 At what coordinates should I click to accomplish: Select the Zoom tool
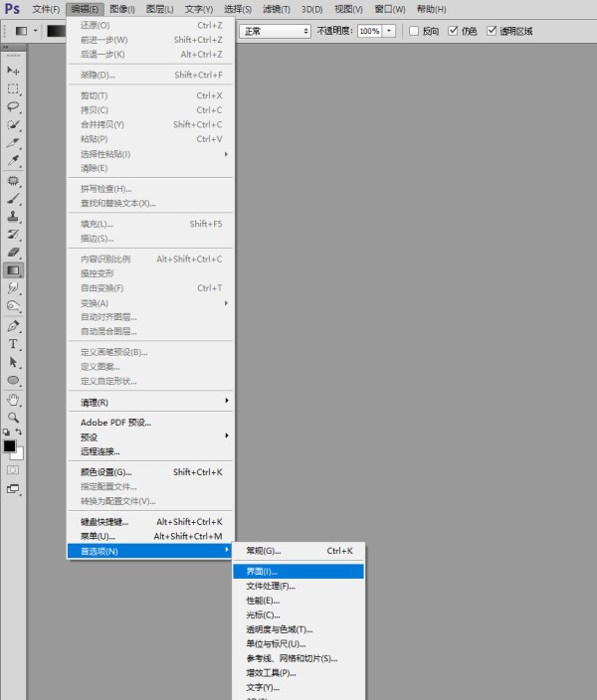[13, 418]
